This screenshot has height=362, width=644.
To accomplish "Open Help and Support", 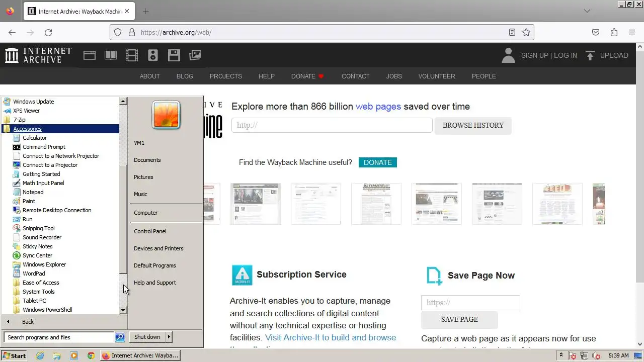I will [x=155, y=283].
